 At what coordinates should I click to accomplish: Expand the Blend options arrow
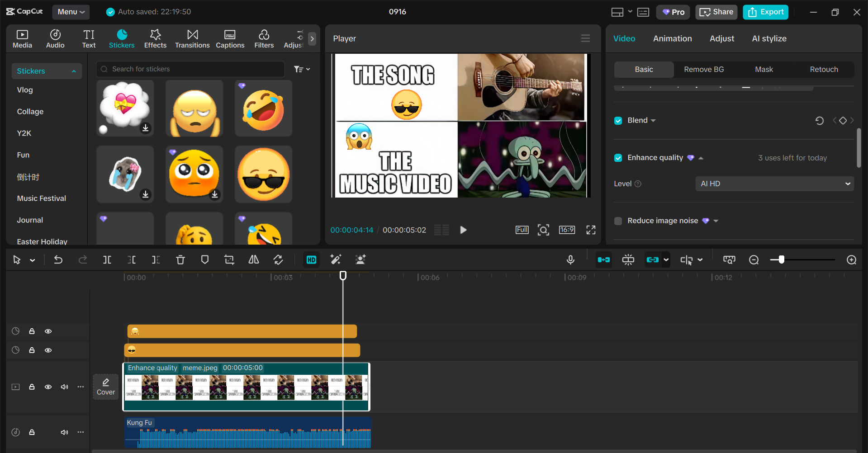(653, 121)
